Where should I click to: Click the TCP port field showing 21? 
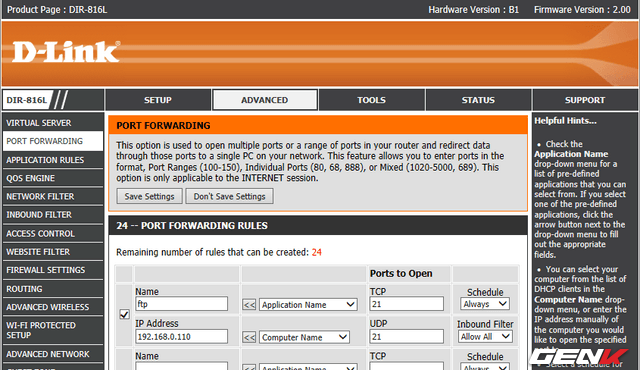406,304
